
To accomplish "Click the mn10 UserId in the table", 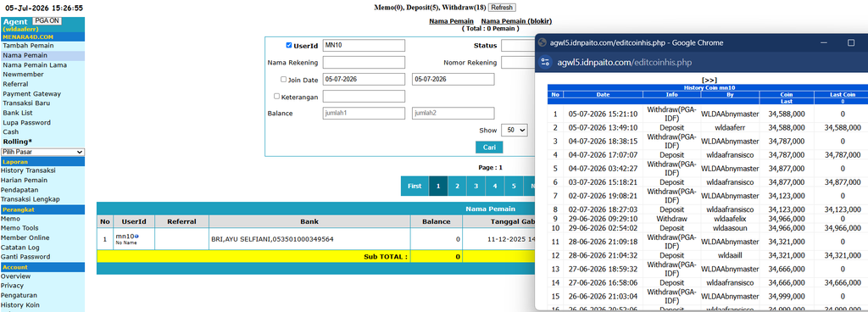I will click(x=125, y=237).
